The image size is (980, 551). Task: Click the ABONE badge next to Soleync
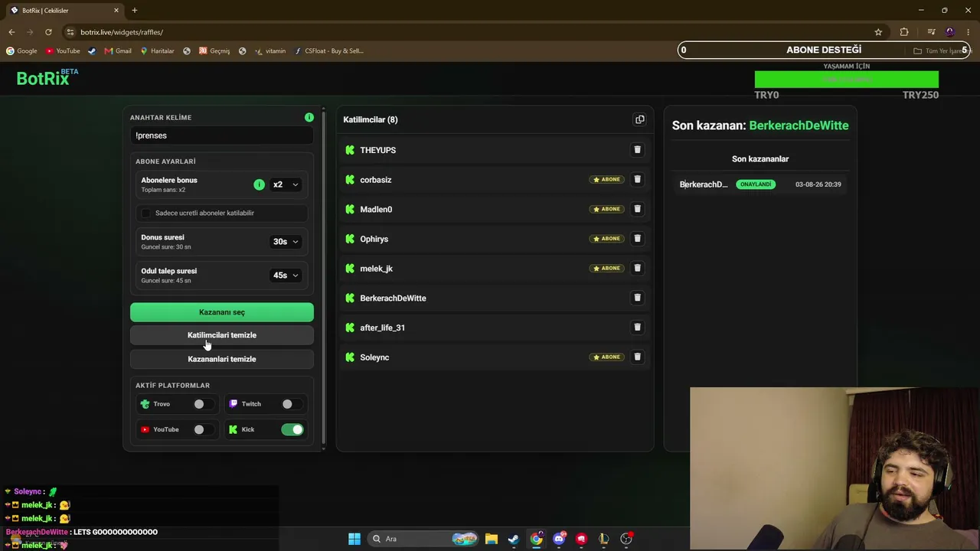(x=606, y=357)
